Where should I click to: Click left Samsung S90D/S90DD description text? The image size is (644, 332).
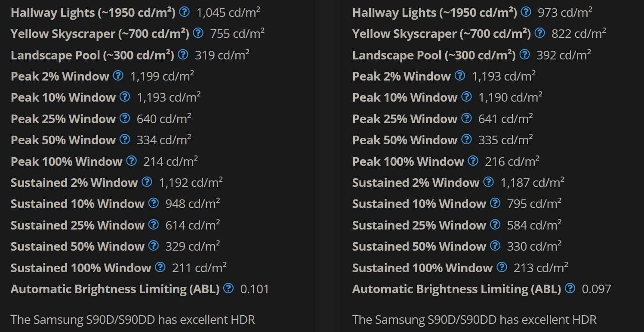[x=133, y=320]
